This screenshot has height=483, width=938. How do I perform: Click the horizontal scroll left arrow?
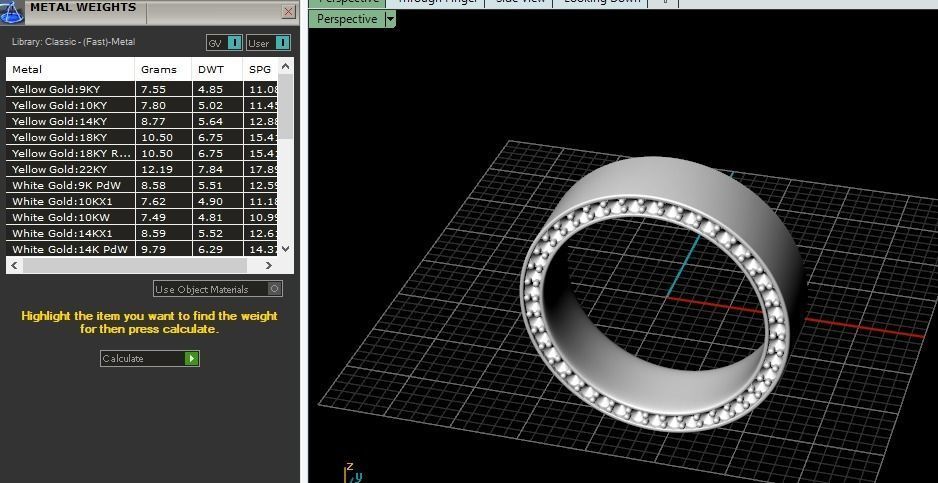14,265
